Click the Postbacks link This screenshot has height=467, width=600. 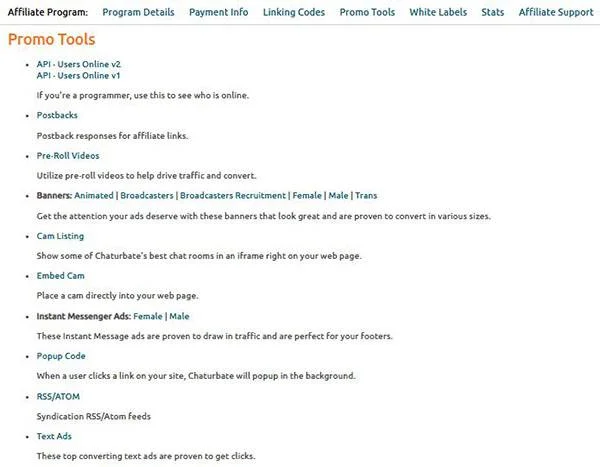[57, 115]
